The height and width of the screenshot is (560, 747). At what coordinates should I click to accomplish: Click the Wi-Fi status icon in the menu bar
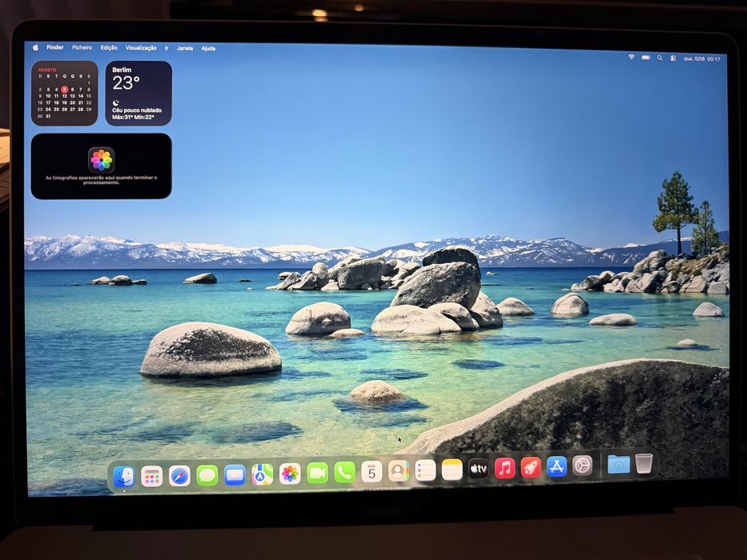click(631, 57)
